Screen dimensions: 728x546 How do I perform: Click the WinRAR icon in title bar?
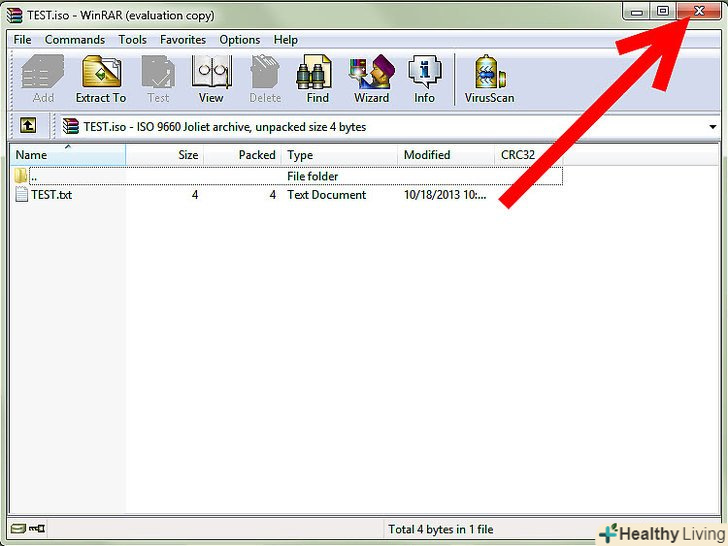(x=14, y=15)
